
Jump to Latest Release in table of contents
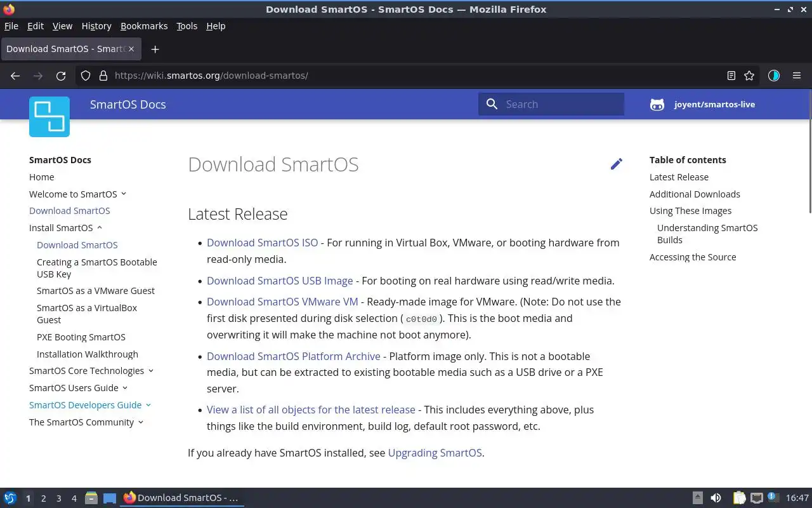pos(679,177)
